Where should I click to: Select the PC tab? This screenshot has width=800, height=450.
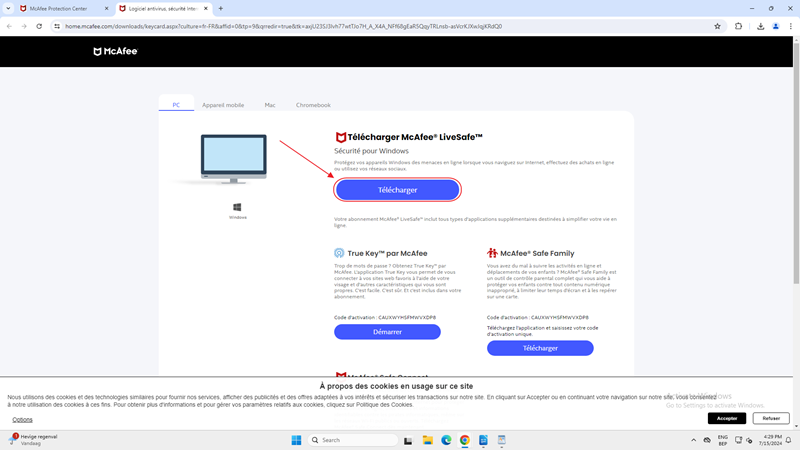pos(176,105)
